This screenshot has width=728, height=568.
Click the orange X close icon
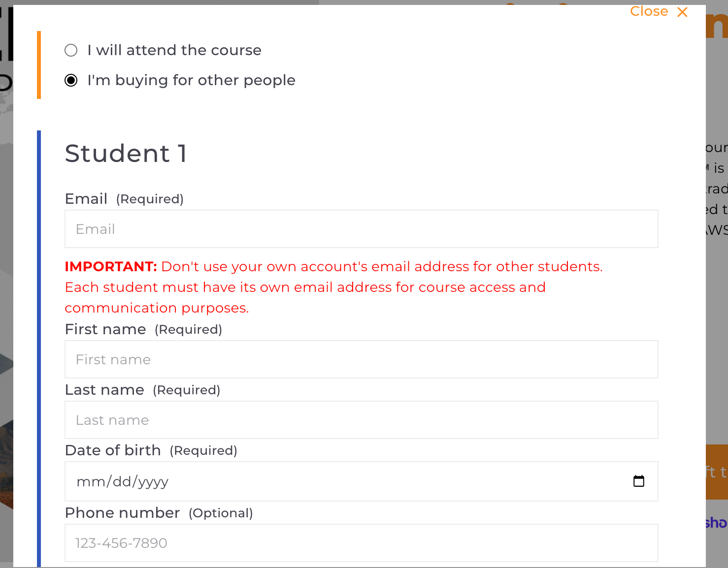(x=682, y=12)
